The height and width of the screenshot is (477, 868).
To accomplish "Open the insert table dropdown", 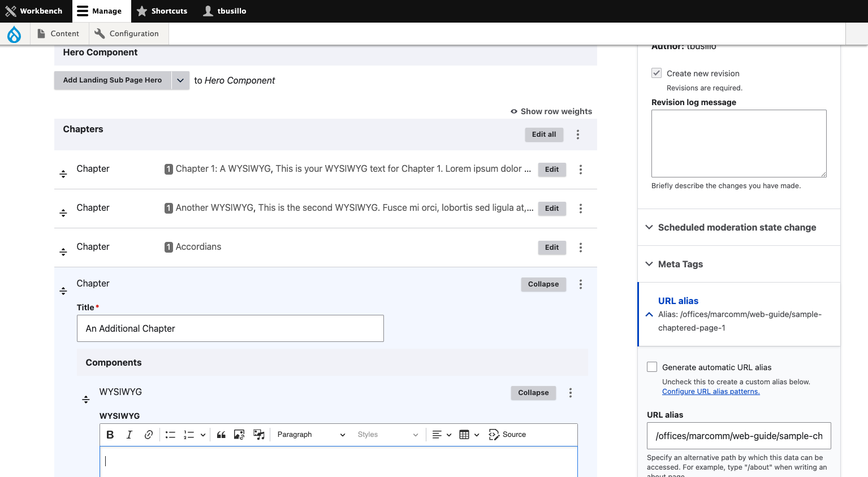I will click(469, 435).
